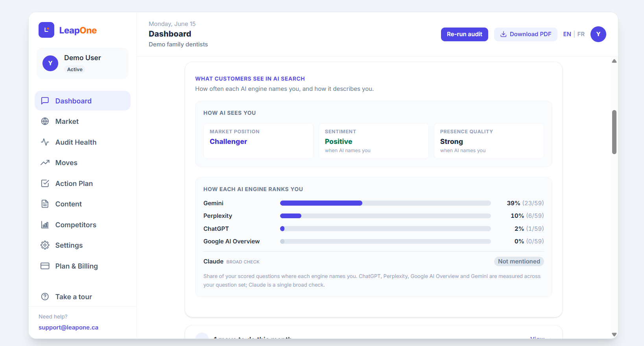Open the Content section
644x346 pixels.
[83, 204]
